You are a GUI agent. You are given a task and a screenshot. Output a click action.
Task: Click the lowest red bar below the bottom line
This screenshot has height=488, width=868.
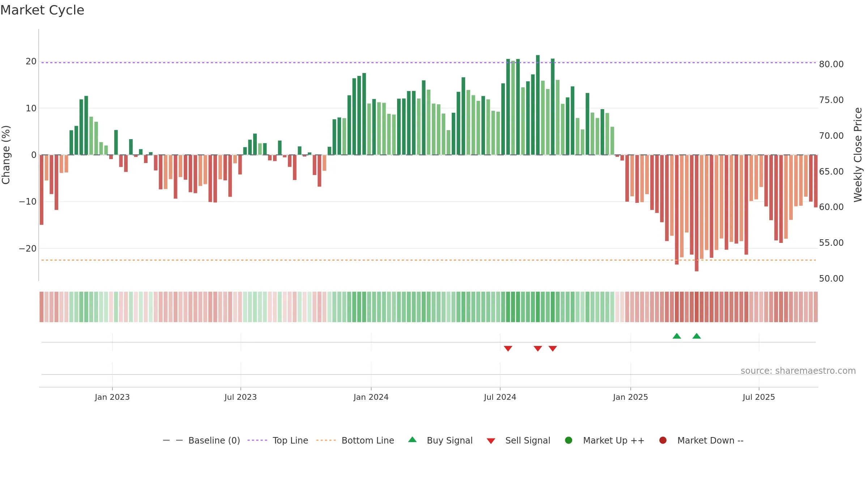697,213
